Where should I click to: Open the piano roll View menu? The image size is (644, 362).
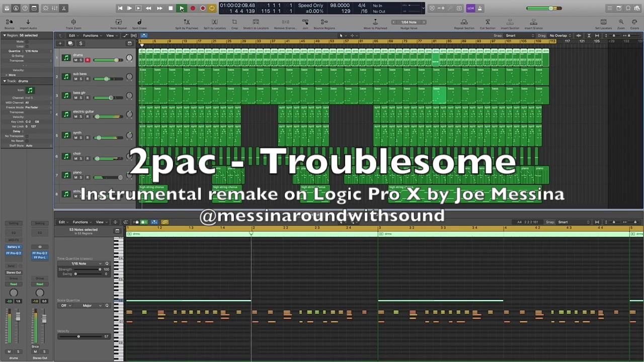coord(101,222)
